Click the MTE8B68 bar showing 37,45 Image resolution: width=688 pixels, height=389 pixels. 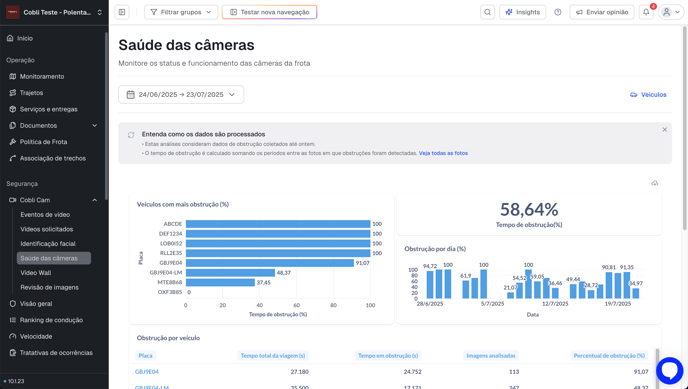(220, 282)
